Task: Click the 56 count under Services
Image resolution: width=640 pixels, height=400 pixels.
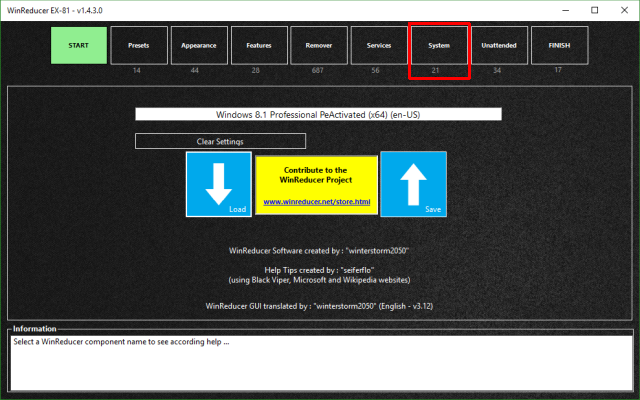Action: (x=376, y=70)
